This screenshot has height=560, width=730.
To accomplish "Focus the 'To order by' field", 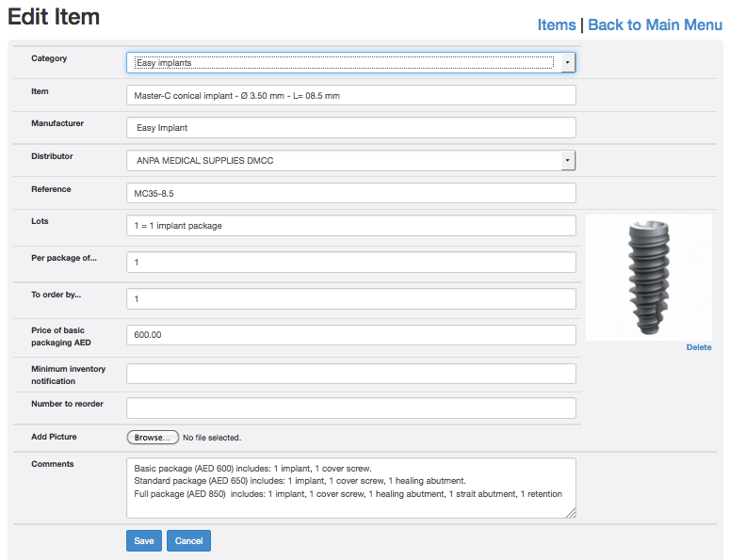I will click(x=350, y=299).
